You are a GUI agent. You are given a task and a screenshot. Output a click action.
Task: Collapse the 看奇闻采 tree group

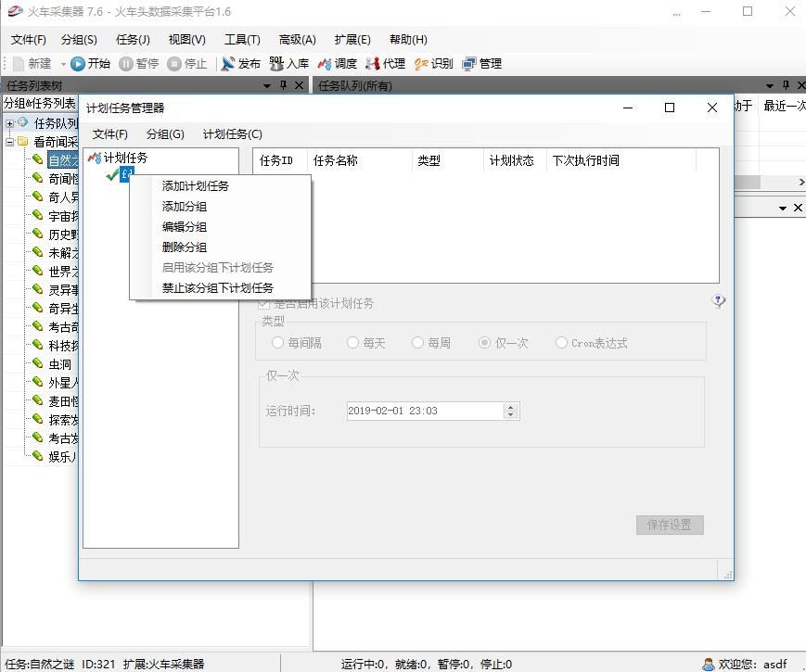click(9, 142)
